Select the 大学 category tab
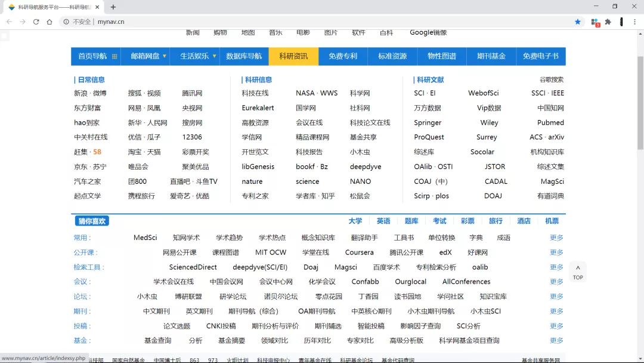The width and height of the screenshot is (644, 363). pos(355,221)
